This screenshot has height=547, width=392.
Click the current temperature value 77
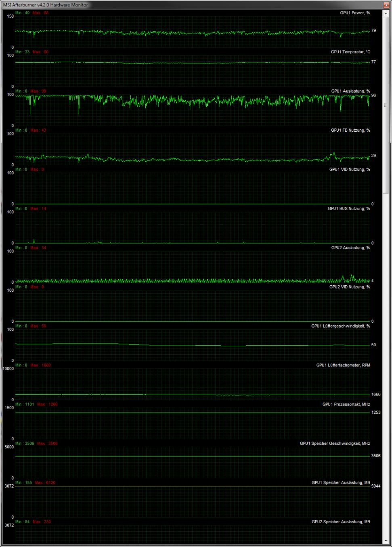[x=373, y=62]
